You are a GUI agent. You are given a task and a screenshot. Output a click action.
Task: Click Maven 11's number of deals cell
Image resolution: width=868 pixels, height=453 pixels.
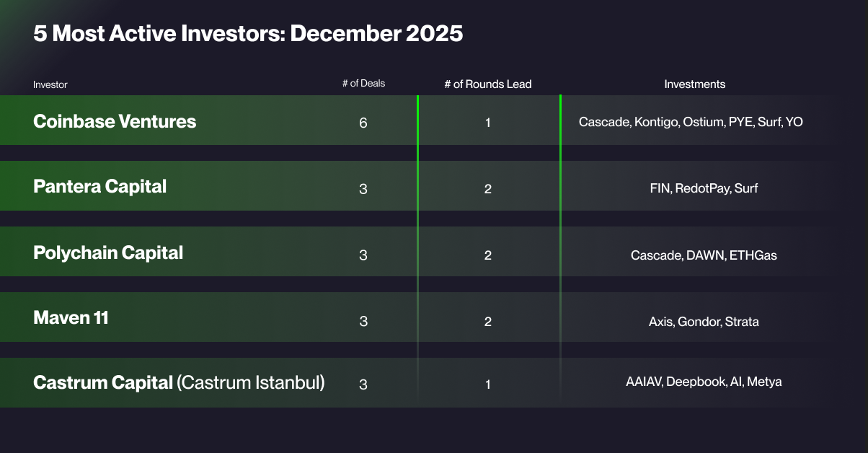pos(363,322)
